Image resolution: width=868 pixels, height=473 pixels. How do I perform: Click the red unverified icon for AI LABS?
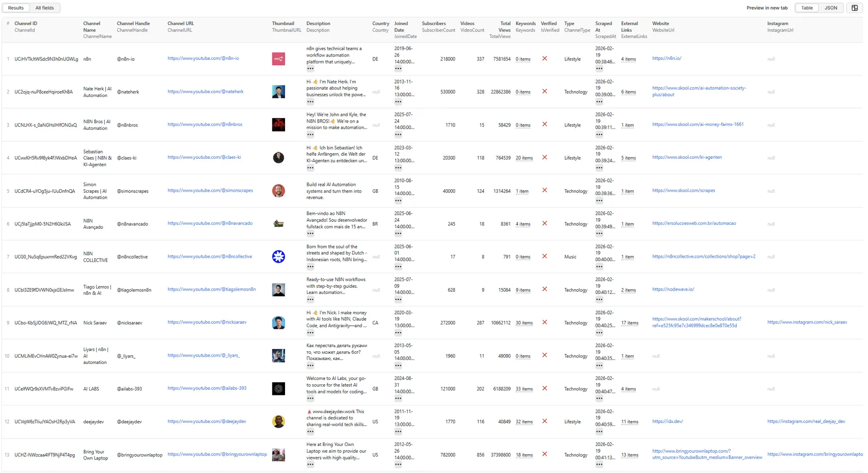click(x=544, y=389)
